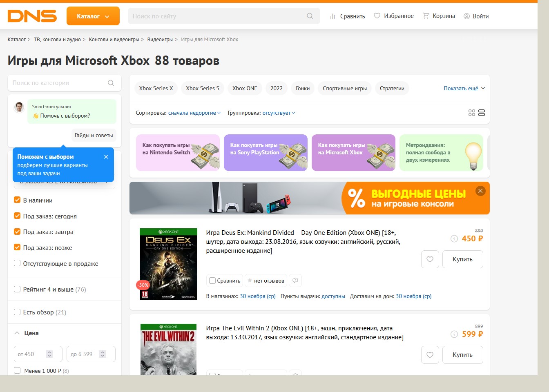Image resolution: width=549 pixels, height=392 pixels.
Task: Go to Консоли и видеоигры breadcrumb
Action: [114, 40]
